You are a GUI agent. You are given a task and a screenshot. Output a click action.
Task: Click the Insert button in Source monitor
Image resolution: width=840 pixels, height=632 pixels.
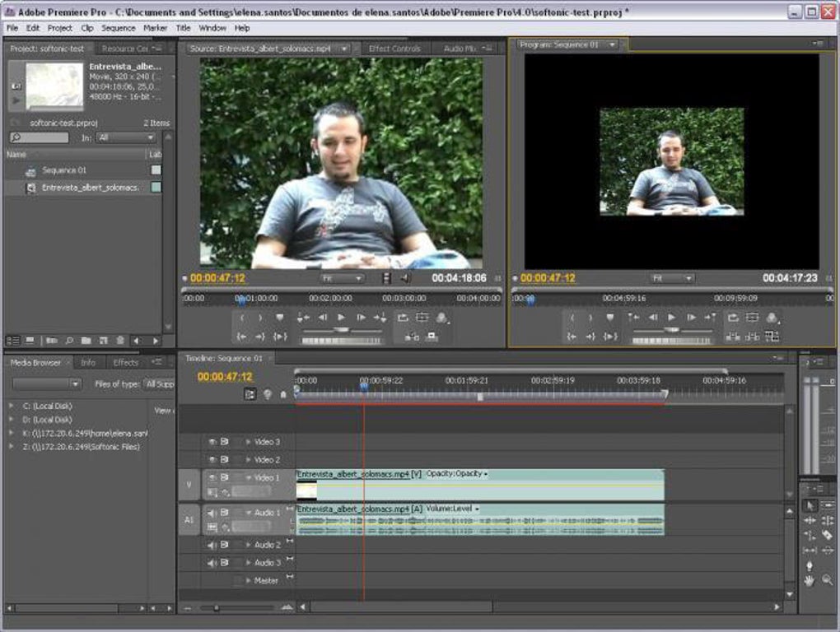pos(403,318)
